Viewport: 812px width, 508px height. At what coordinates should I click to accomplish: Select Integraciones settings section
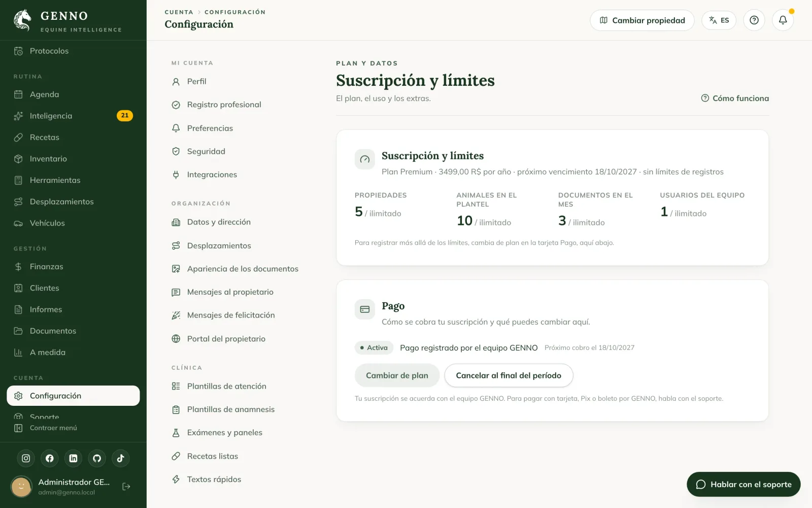[238, 175]
